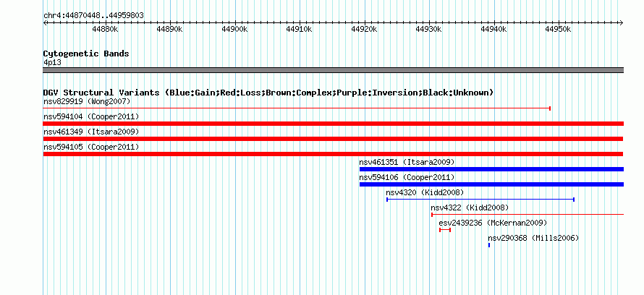The height and width of the screenshot is (295, 644).
Task: Click the 44890k ruler tick label
Action: coord(170,30)
